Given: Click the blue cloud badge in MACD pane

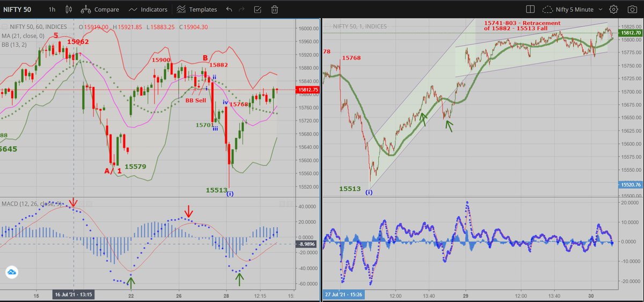Looking at the screenshot, I should [x=12, y=272].
